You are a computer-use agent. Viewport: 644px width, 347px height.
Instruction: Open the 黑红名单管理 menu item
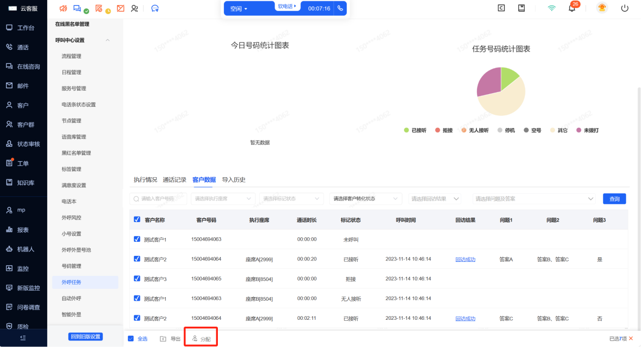point(76,153)
